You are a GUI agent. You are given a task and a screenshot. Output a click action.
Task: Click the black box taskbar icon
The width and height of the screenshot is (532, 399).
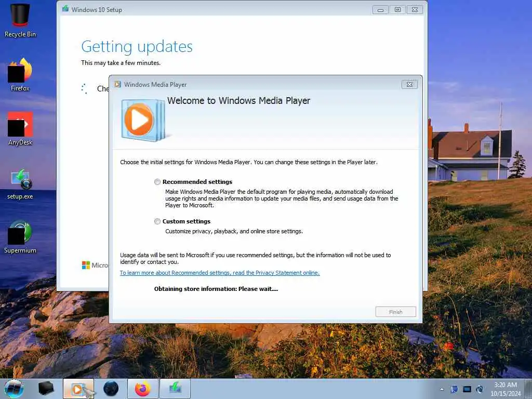[x=46, y=389]
